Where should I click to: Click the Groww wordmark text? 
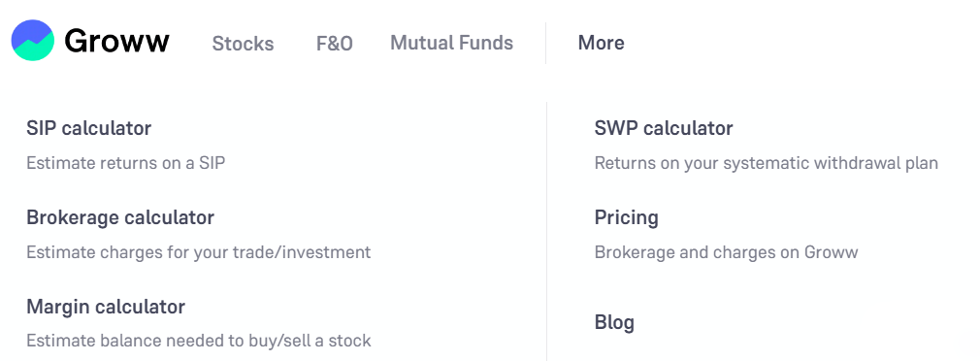pyautogui.click(x=116, y=42)
